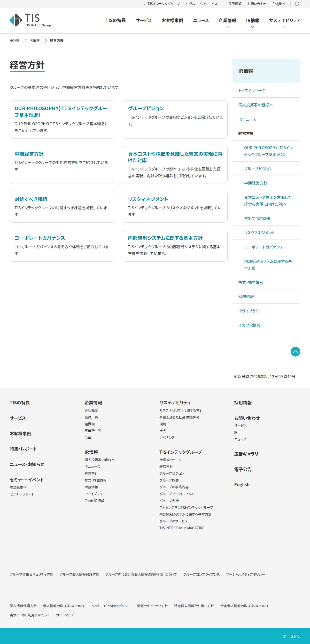Open サステナビリティに関する方針 in footer
Image resolution: width=310 pixels, height=644 pixels.
tap(181, 410)
